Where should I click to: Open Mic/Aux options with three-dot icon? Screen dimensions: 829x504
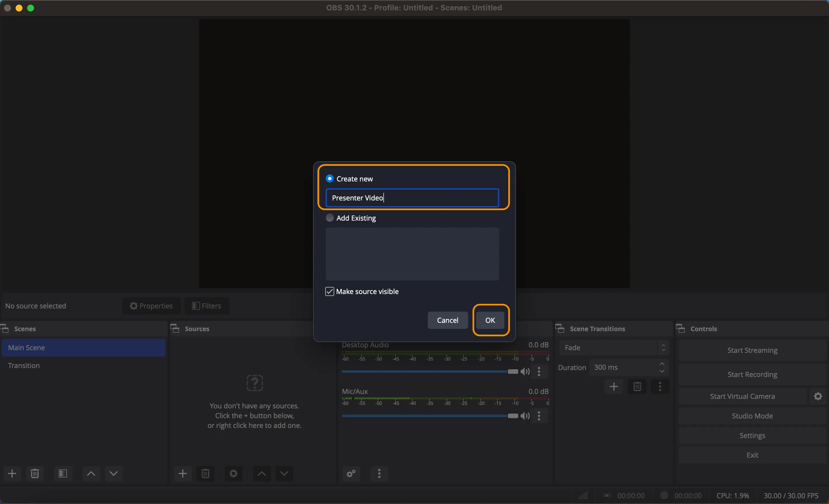click(539, 416)
